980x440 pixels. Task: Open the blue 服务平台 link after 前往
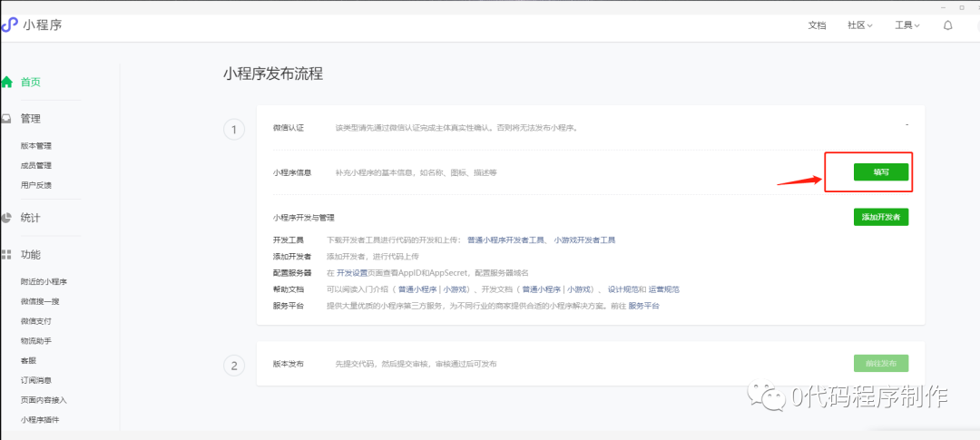pyautogui.click(x=643, y=307)
